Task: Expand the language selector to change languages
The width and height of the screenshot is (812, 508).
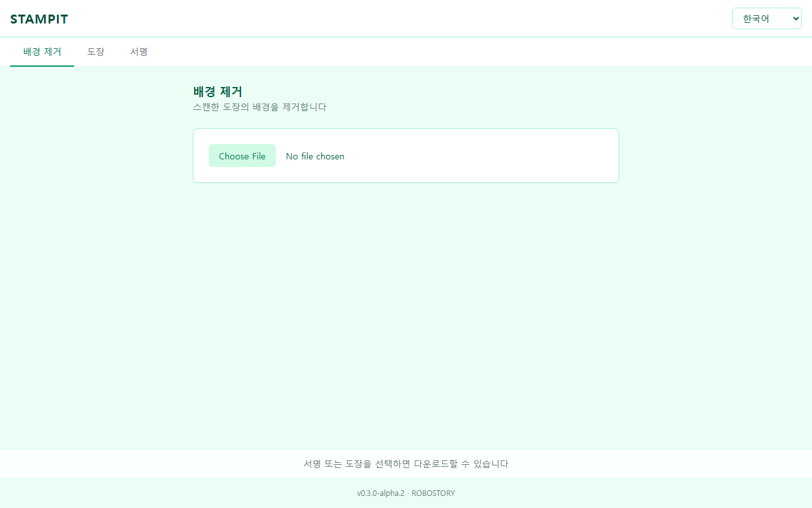Action: coord(766,18)
